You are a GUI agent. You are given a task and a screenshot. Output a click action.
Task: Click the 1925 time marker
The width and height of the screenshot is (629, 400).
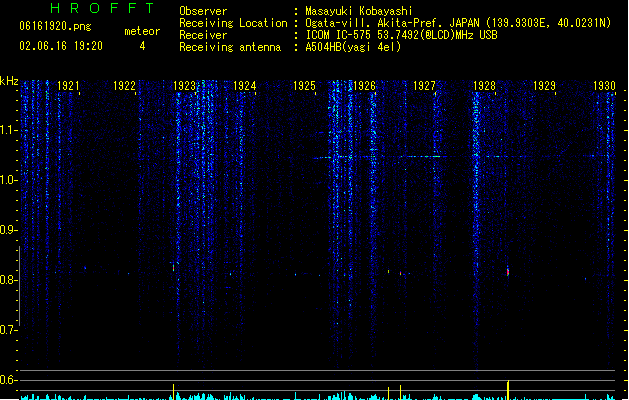304,86
